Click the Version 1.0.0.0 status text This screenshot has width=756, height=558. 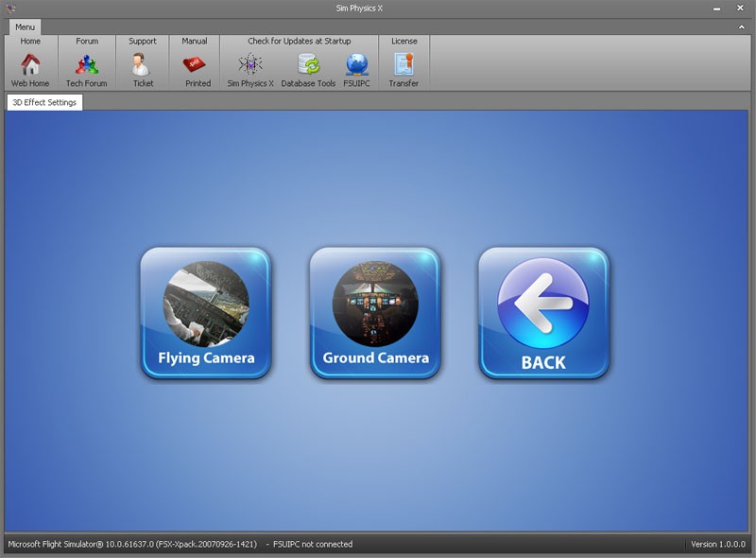point(718,545)
